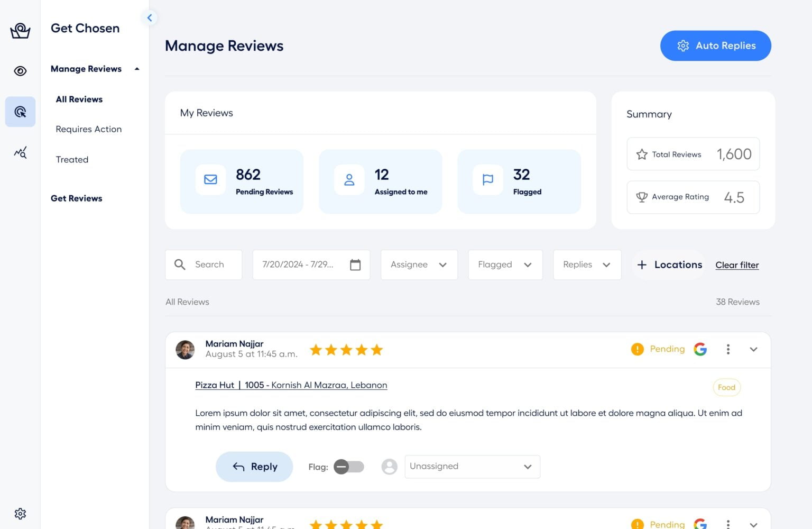Screen dimensions: 812x529
Task: Expand the Unassigned assignee dropdown
Action: point(472,467)
